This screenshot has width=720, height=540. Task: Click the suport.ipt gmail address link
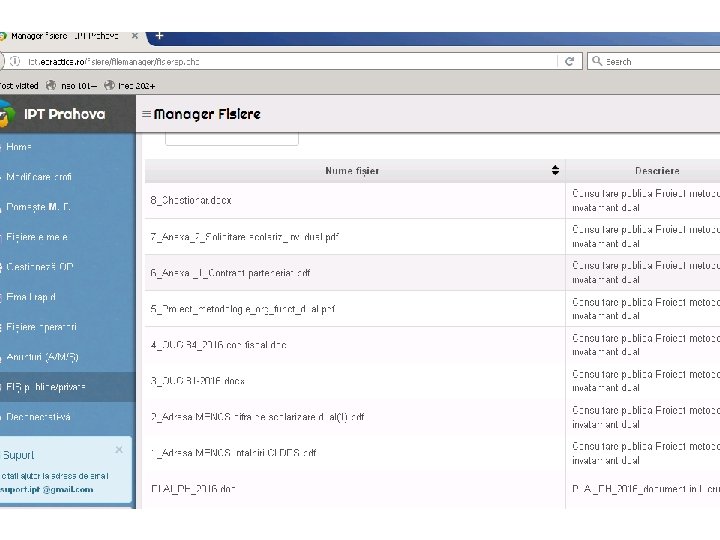click(x=47, y=489)
